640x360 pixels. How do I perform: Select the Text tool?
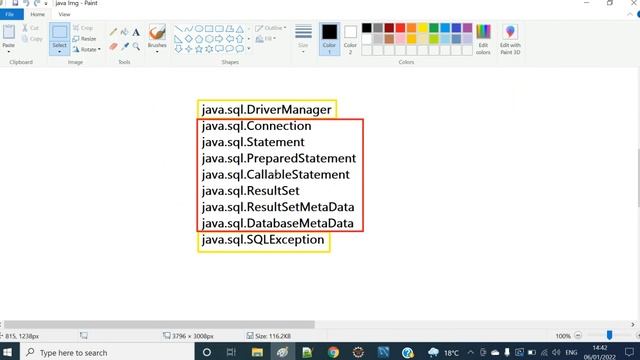click(136, 32)
